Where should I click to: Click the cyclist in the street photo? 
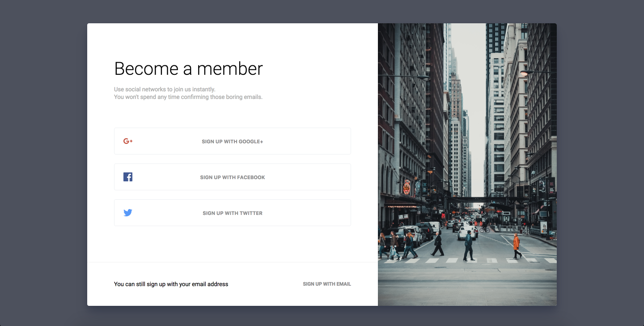click(483, 228)
